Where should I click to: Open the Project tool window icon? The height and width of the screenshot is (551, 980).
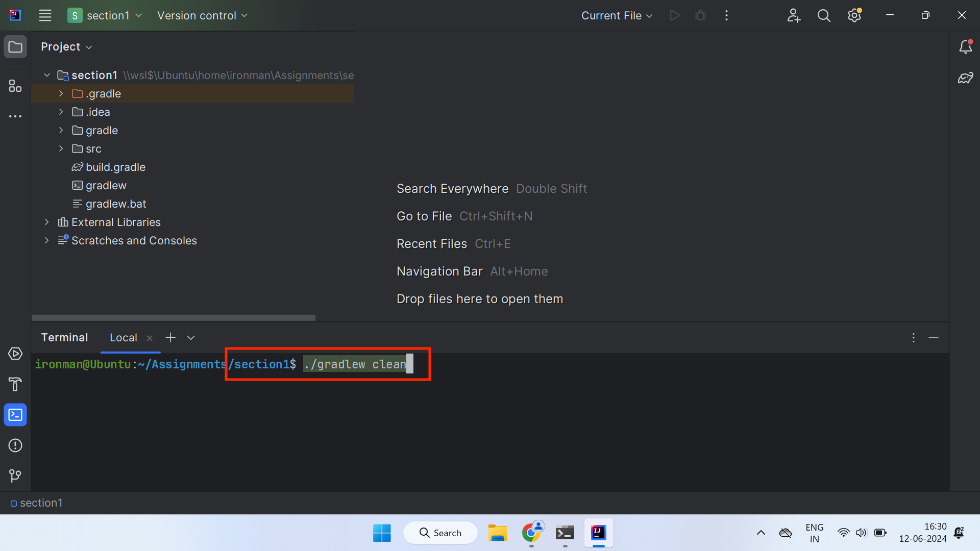(15, 47)
